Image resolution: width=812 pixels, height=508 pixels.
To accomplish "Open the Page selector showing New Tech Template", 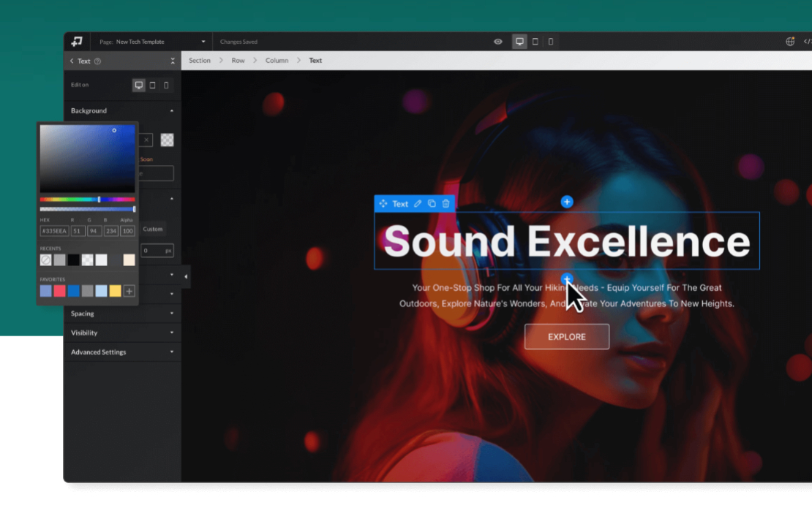I will click(x=152, y=42).
